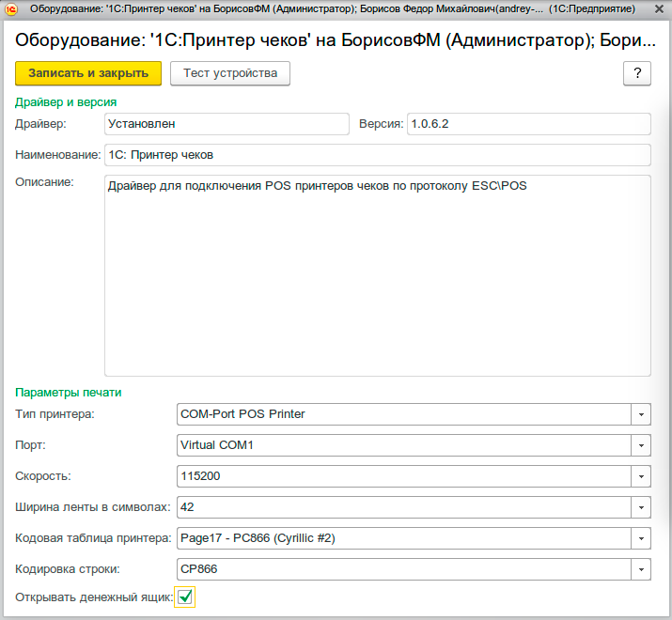This screenshot has width=672, height=620.
Task: Click the 'Драйвер' field showing Установлен
Action: click(227, 124)
